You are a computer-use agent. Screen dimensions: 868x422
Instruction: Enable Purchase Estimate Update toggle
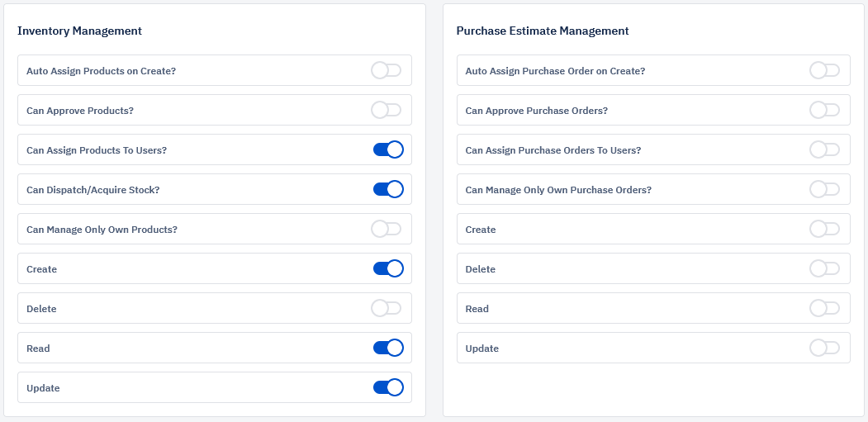pos(825,348)
